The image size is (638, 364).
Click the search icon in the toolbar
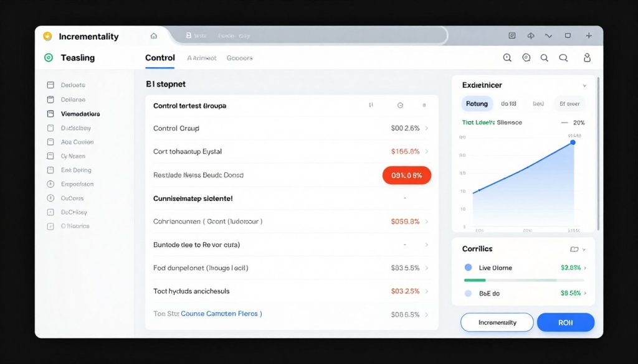tap(545, 57)
